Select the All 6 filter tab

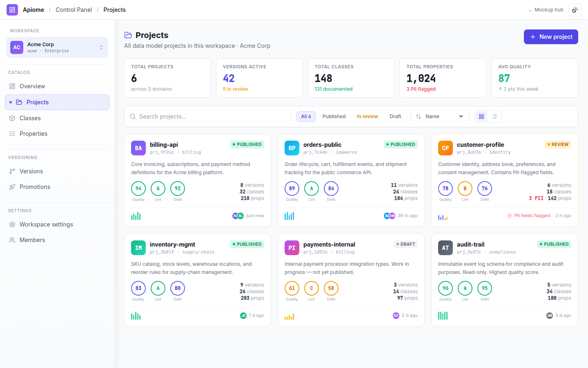(x=306, y=117)
